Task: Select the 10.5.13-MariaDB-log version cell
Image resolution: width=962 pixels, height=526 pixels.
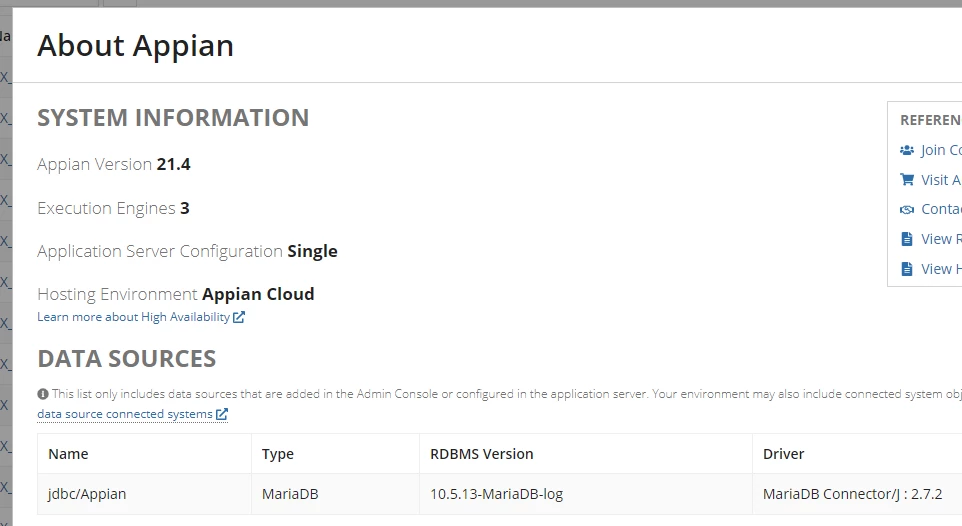Action: tap(586, 493)
